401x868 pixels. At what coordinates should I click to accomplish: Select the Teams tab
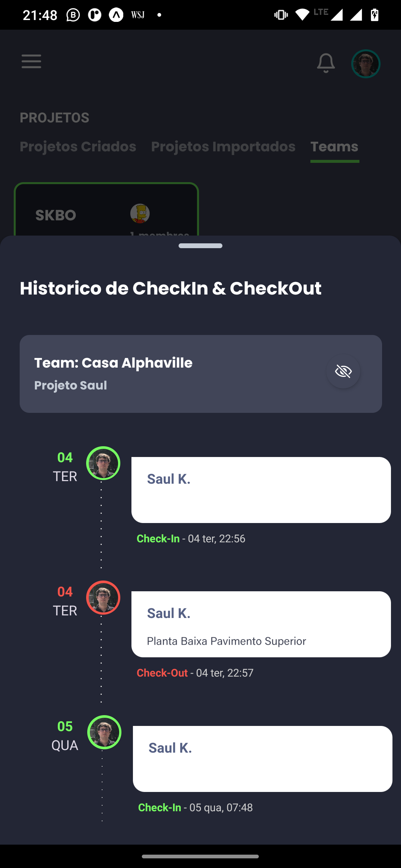[x=335, y=147]
